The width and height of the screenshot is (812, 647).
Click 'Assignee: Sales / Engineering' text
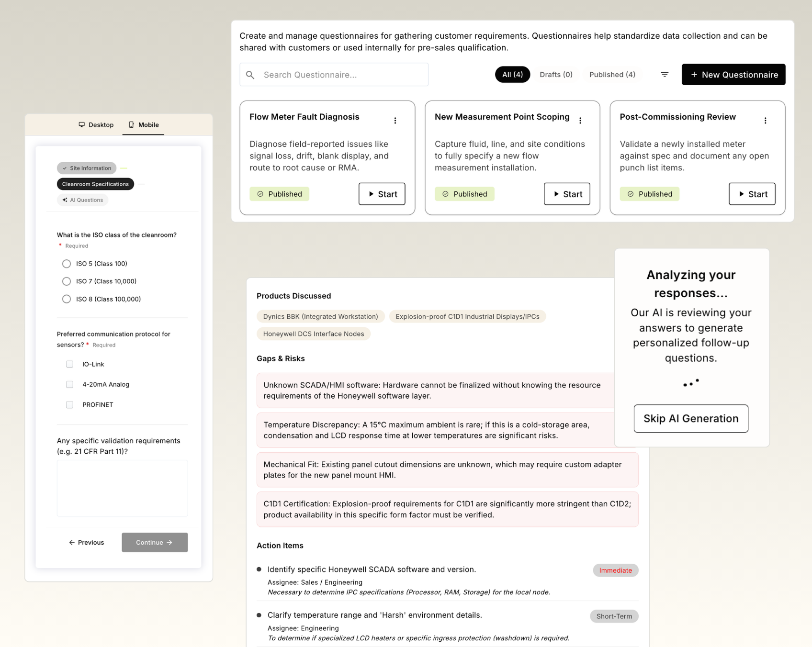(315, 582)
